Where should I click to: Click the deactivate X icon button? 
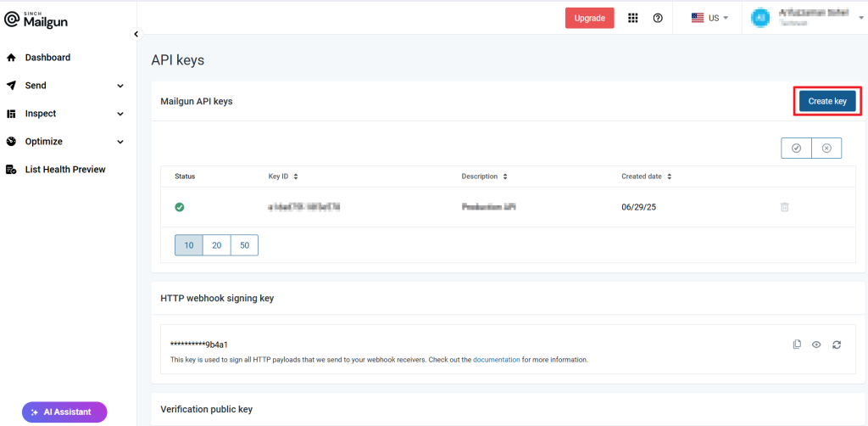pos(826,148)
